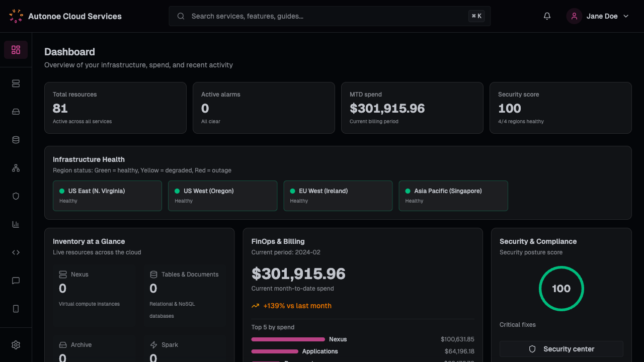Click the Applications spend bar

pyautogui.click(x=275, y=351)
